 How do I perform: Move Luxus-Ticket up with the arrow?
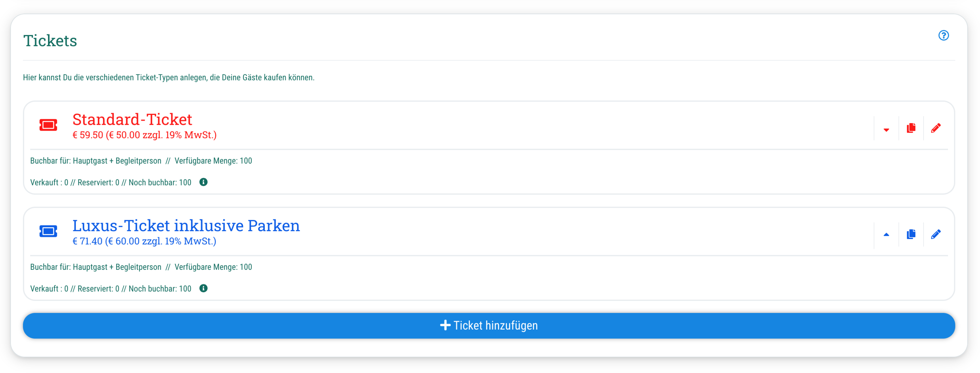click(886, 235)
